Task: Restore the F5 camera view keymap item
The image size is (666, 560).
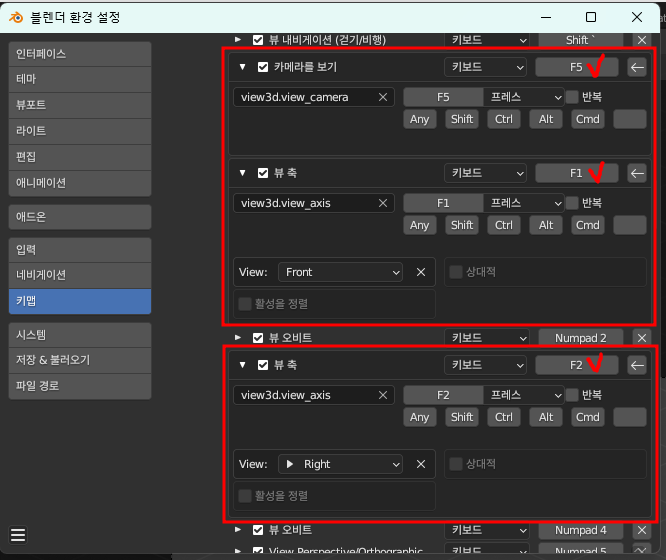Action: click(x=637, y=67)
